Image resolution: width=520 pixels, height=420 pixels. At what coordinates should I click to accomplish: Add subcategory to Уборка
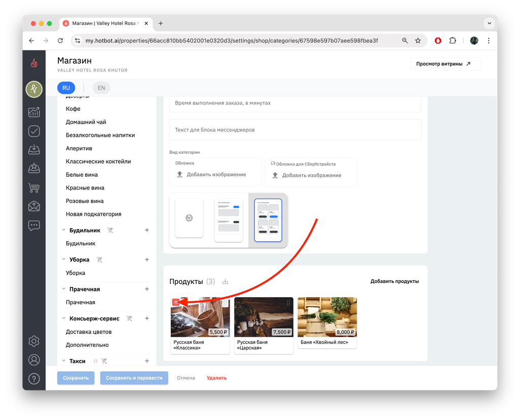147,260
